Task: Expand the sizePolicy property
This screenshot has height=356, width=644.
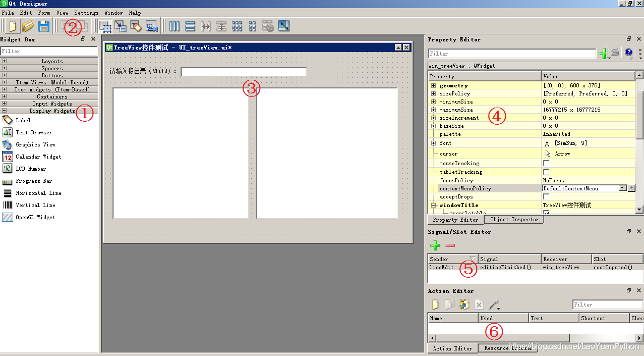Action: (434, 93)
